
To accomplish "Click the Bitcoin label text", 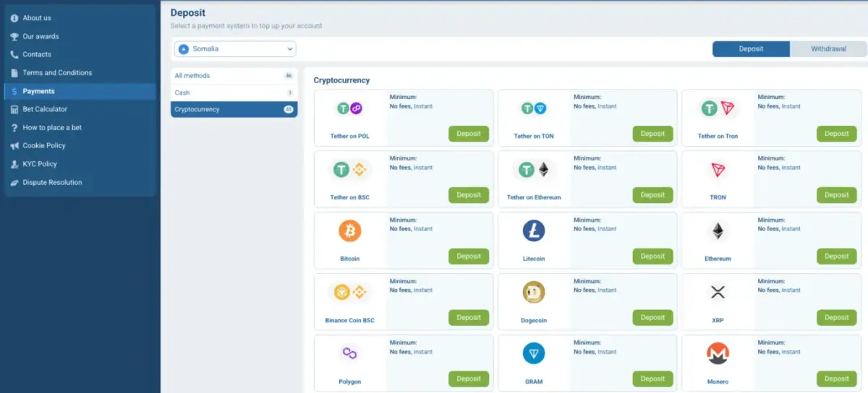I will tap(350, 259).
